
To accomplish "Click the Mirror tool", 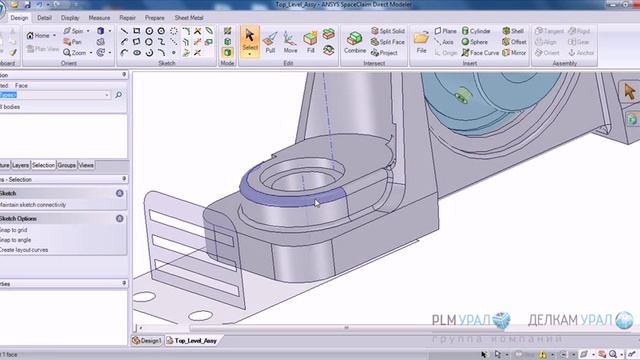I will 514,53.
